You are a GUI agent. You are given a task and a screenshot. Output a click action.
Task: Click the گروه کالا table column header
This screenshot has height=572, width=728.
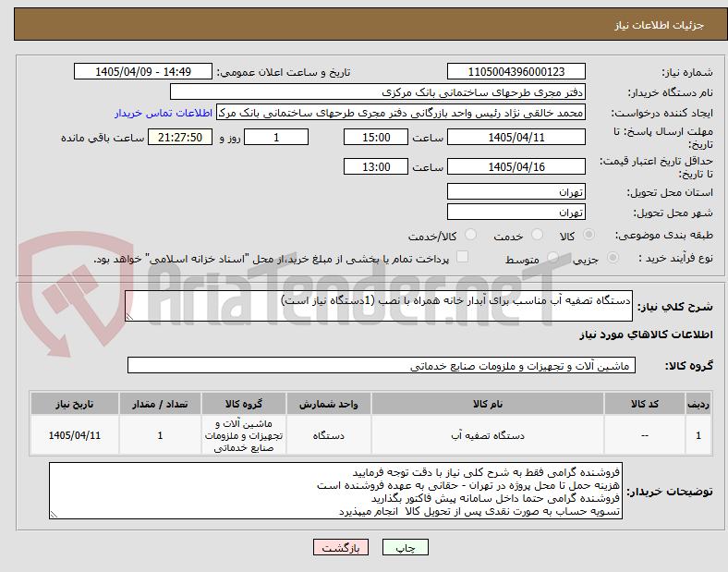click(244, 404)
